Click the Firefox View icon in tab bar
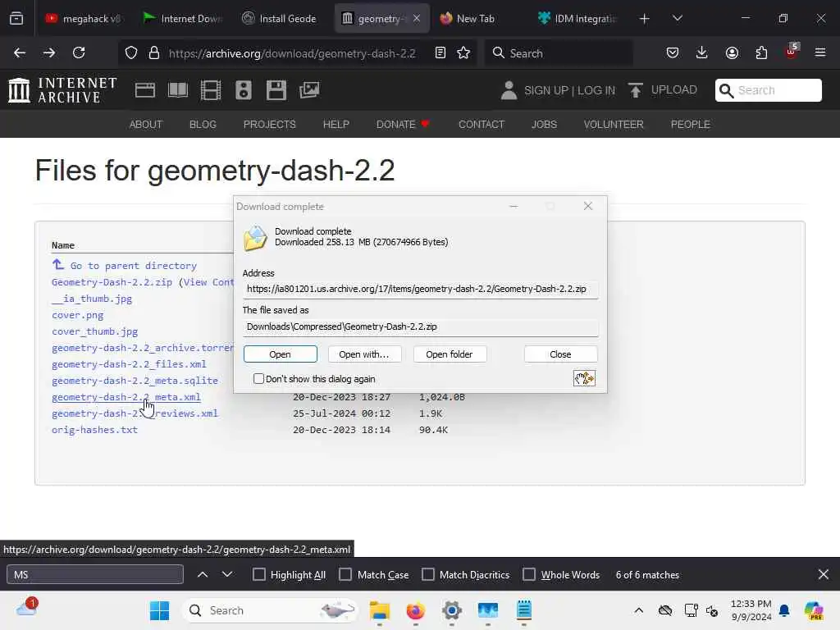 [x=16, y=19]
